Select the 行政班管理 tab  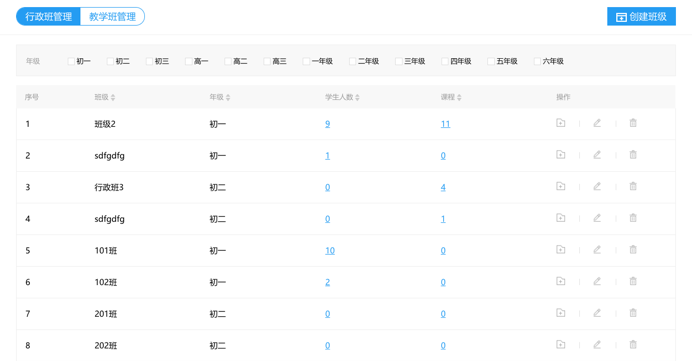(49, 17)
